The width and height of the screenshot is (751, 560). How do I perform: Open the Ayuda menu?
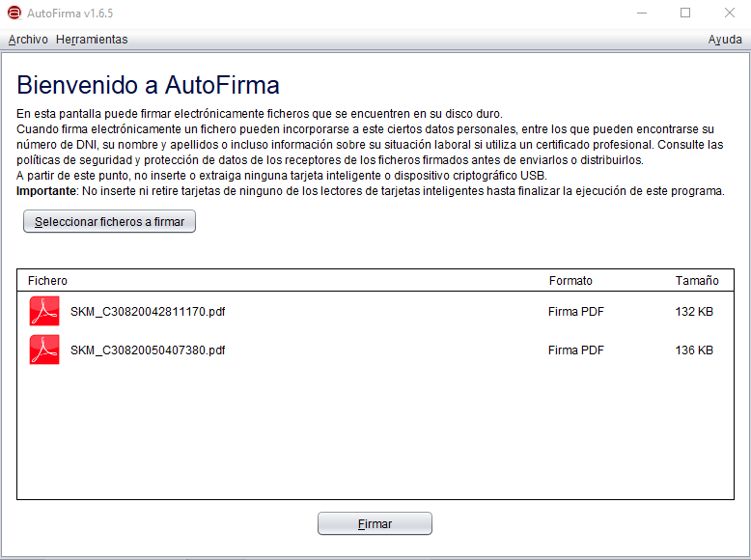click(x=725, y=40)
